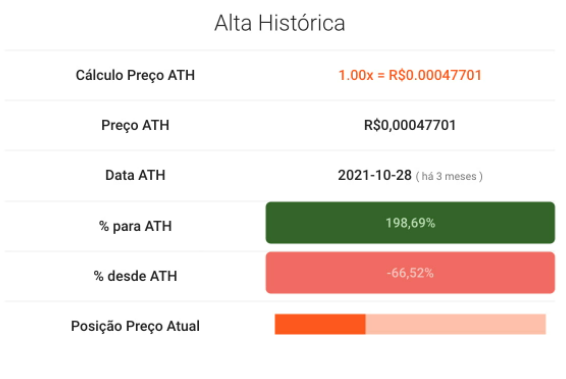Click the 198,69% percentage text
The image size is (566, 379).
pos(410,223)
